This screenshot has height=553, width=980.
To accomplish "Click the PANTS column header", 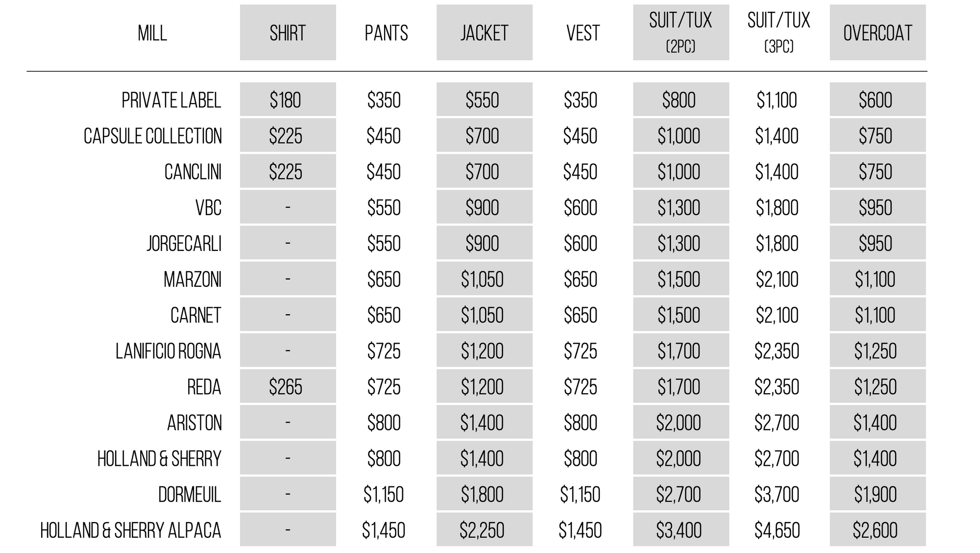I will coord(386,33).
